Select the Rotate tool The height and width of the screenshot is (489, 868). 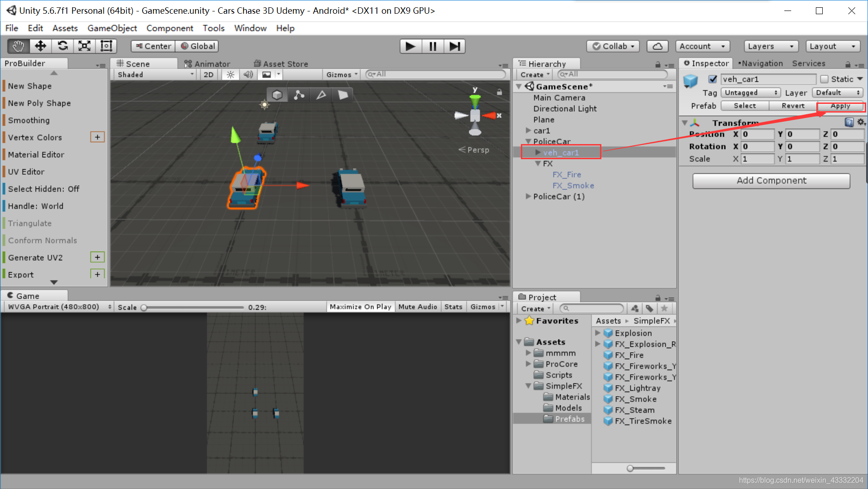pyautogui.click(x=63, y=46)
